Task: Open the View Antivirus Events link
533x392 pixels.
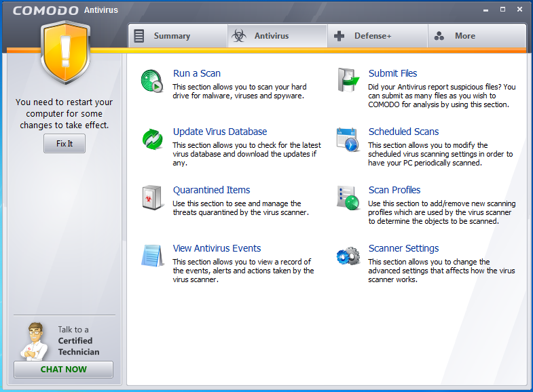Action: click(217, 248)
